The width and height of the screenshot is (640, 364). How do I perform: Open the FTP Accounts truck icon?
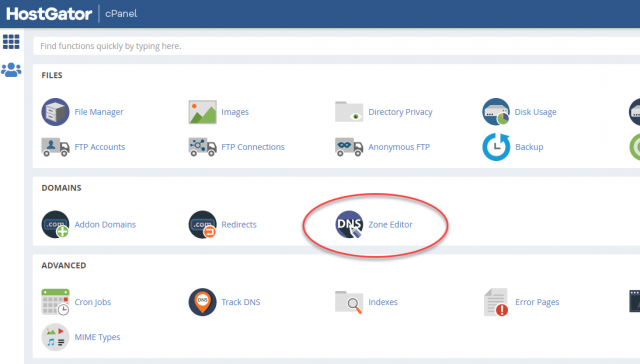tap(56, 147)
